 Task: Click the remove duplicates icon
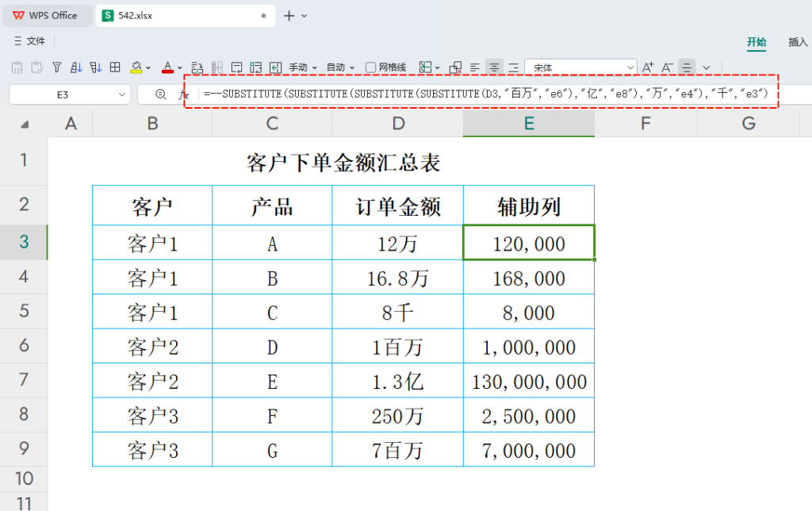click(456, 67)
